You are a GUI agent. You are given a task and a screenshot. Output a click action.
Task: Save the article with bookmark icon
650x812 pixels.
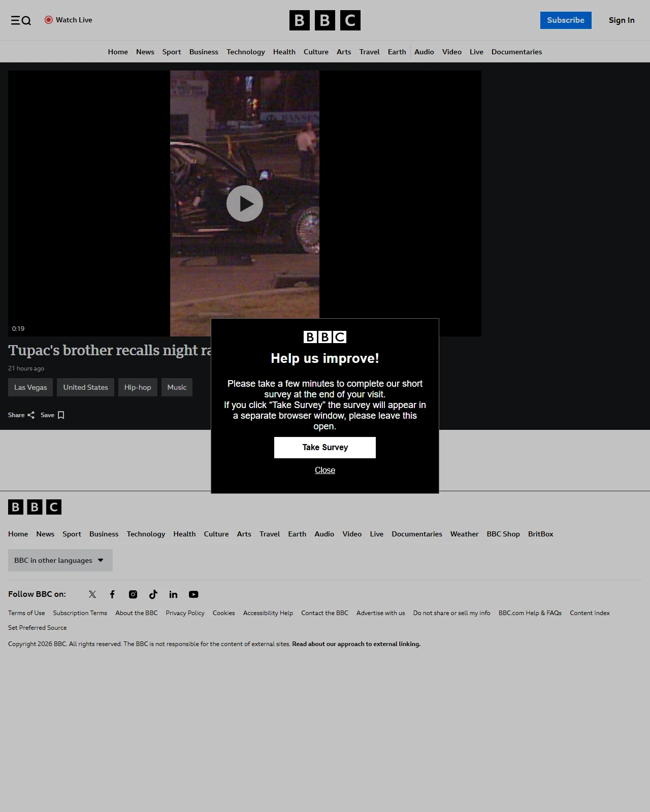[61, 415]
